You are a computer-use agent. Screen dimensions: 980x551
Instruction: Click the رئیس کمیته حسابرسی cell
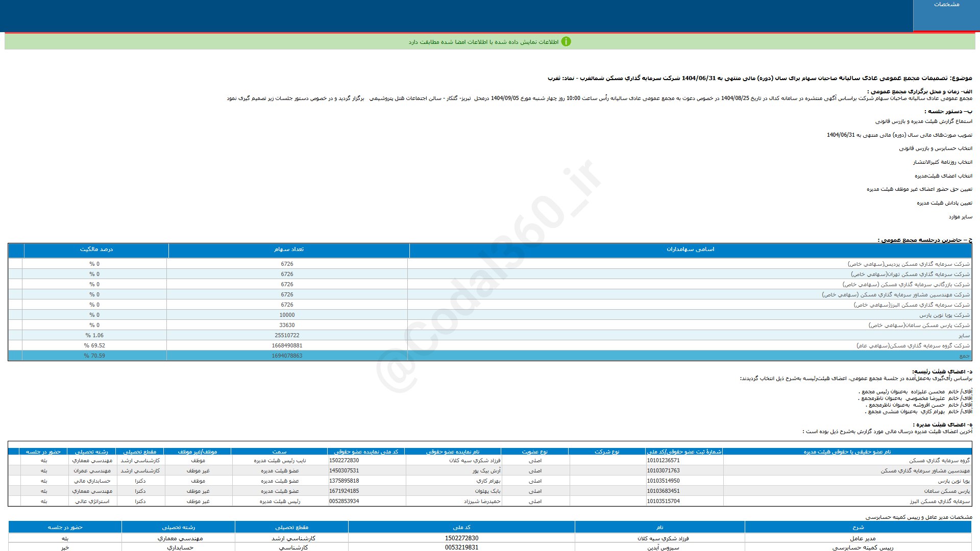(x=863, y=547)
